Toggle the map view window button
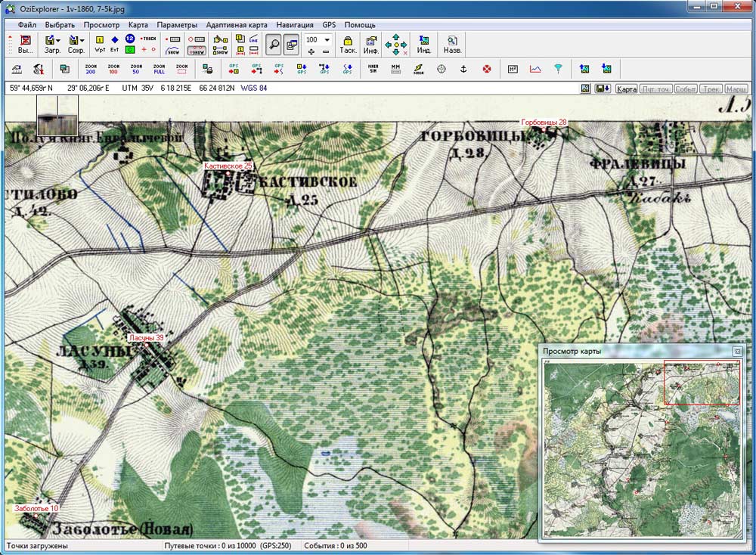756x555 pixels. click(x=291, y=45)
